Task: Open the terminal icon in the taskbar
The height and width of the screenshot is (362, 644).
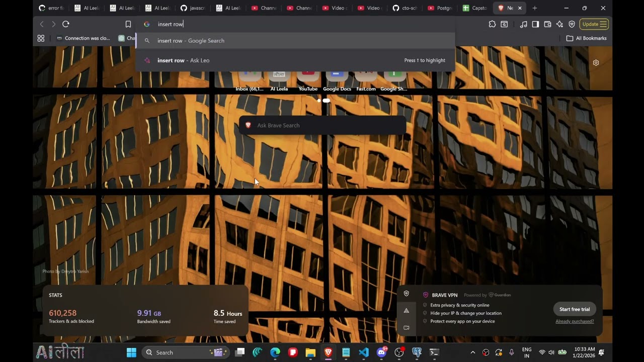Action: [434, 352]
